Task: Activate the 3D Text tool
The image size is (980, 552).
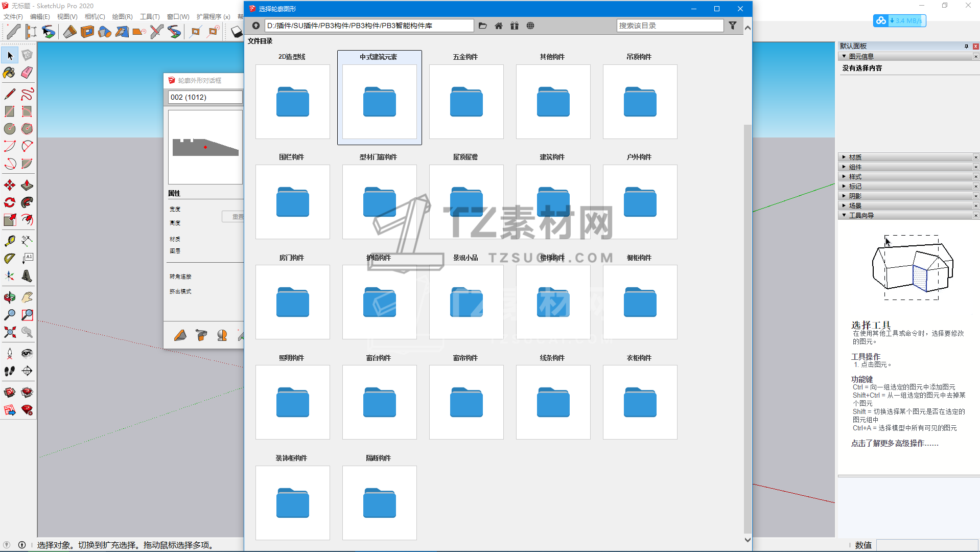Action: [x=27, y=276]
